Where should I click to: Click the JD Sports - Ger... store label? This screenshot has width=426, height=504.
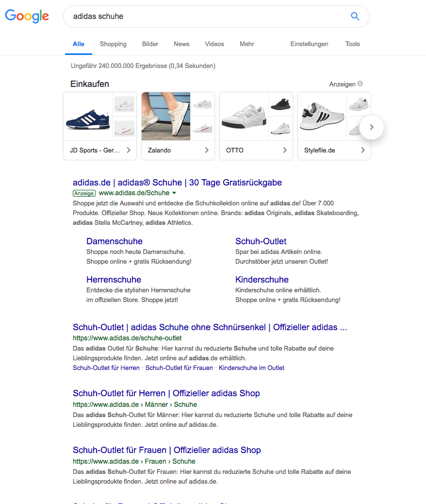(95, 150)
